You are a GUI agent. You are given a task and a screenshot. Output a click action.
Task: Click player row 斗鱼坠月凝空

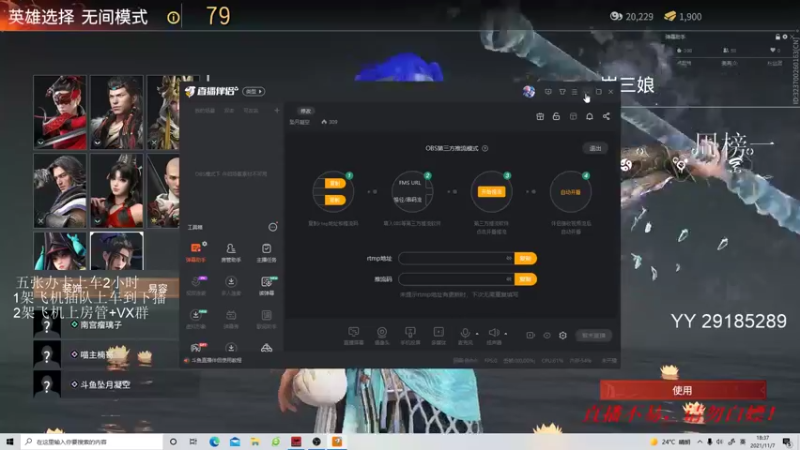[107, 384]
